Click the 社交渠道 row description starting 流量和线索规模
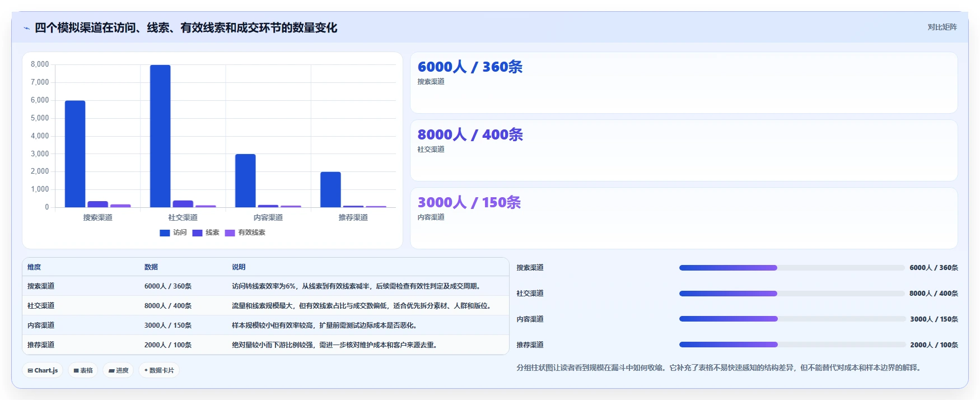The height and width of the screenshot is (400, 980). coord(362,306)
